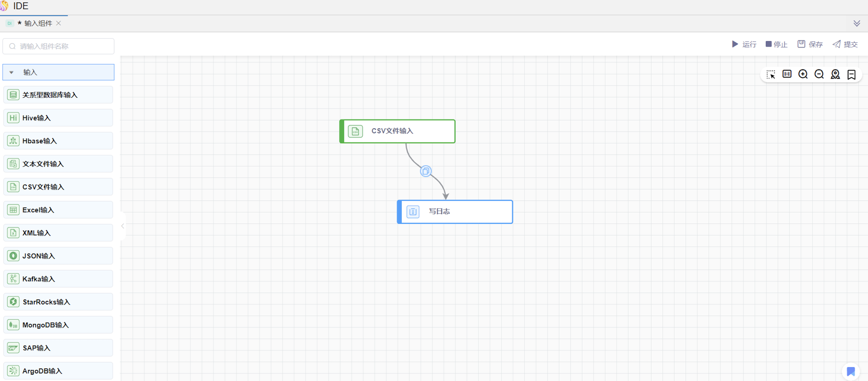Click the locate/center canvas icon

(835, 74)
